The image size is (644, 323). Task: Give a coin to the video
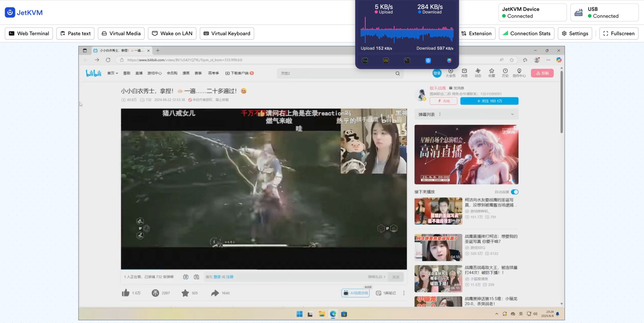click(x=155, y=293)
